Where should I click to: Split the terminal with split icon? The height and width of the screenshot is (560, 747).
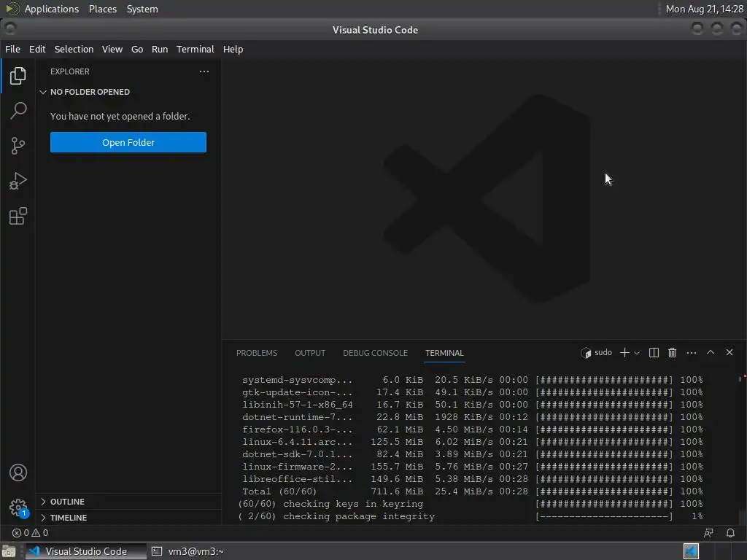pyautogui.click(x=654, y=352)
